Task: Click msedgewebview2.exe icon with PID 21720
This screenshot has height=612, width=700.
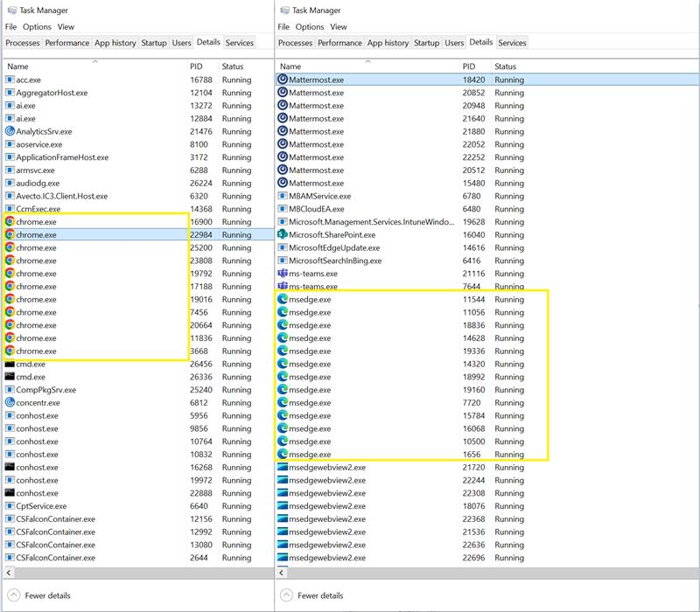Action: (x=283, y=467)
